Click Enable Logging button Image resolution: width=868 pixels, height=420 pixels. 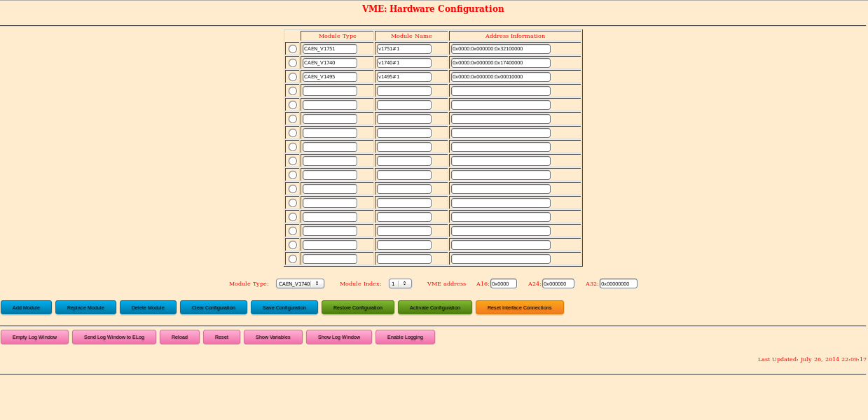tap(405, 337)
